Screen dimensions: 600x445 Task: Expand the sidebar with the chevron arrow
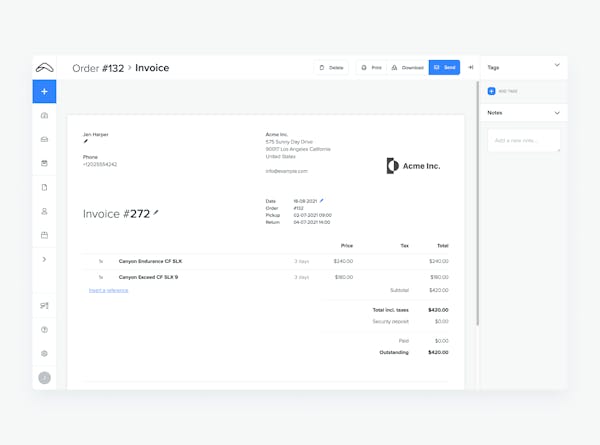click(x=44, y=259)
